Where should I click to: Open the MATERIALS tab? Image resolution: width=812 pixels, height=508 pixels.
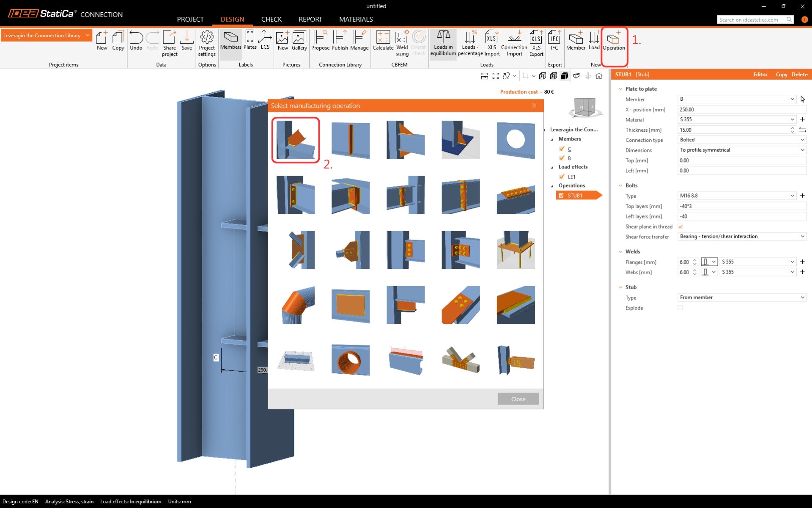tap(356, 19)
